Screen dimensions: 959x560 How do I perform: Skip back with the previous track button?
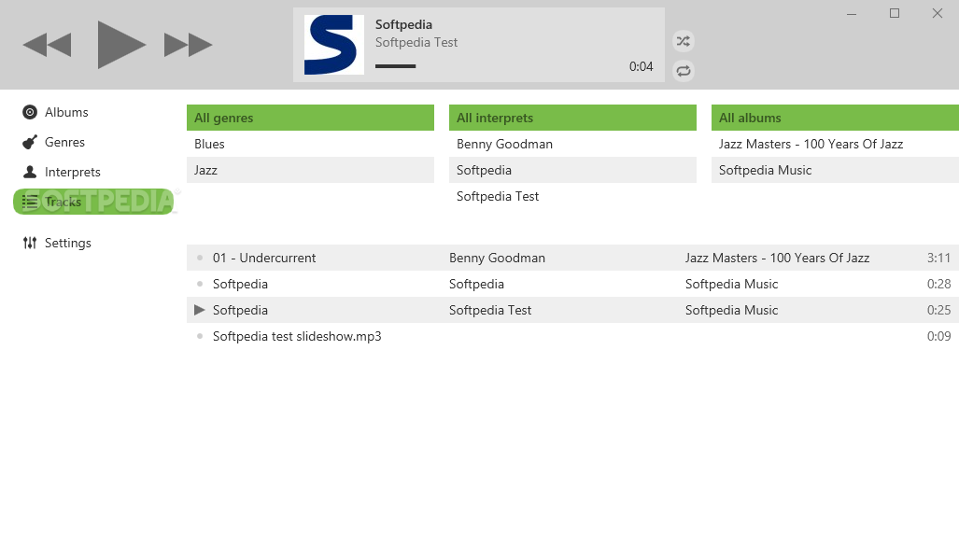[x=47, y=45]
